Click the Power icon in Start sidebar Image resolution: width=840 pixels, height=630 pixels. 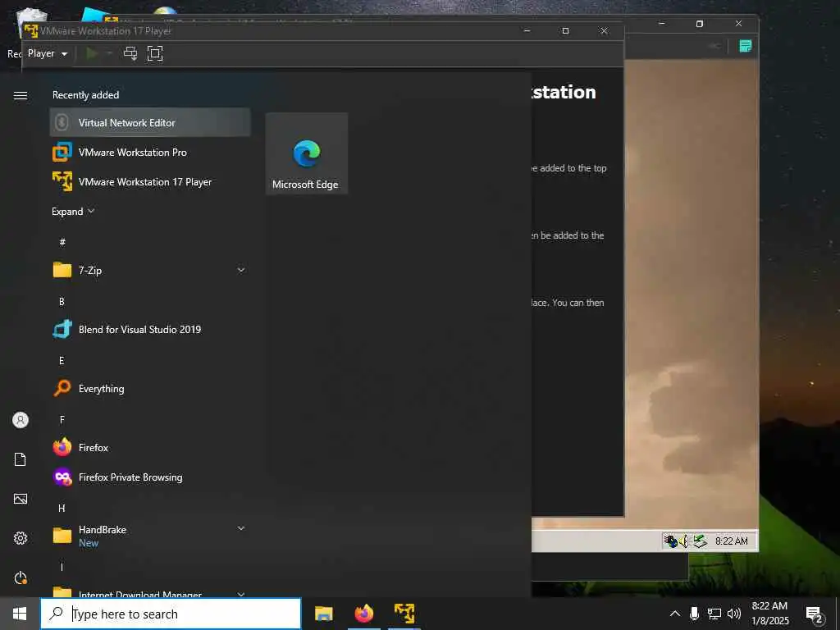tap(21, 577)
